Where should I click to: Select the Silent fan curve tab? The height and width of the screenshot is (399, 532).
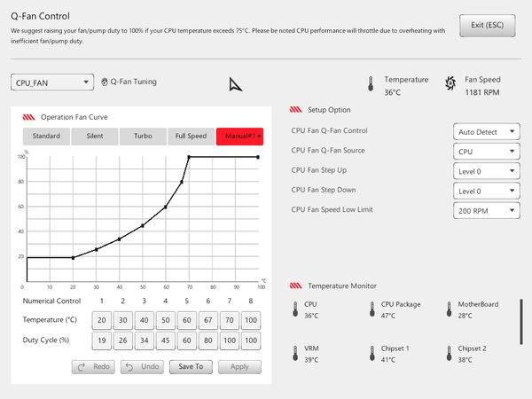pos(95,136)
